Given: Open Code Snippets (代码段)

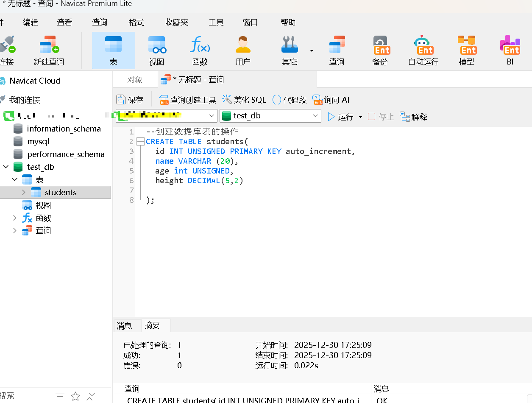Looking at the screenshot, I should click(x=290, y=100).
